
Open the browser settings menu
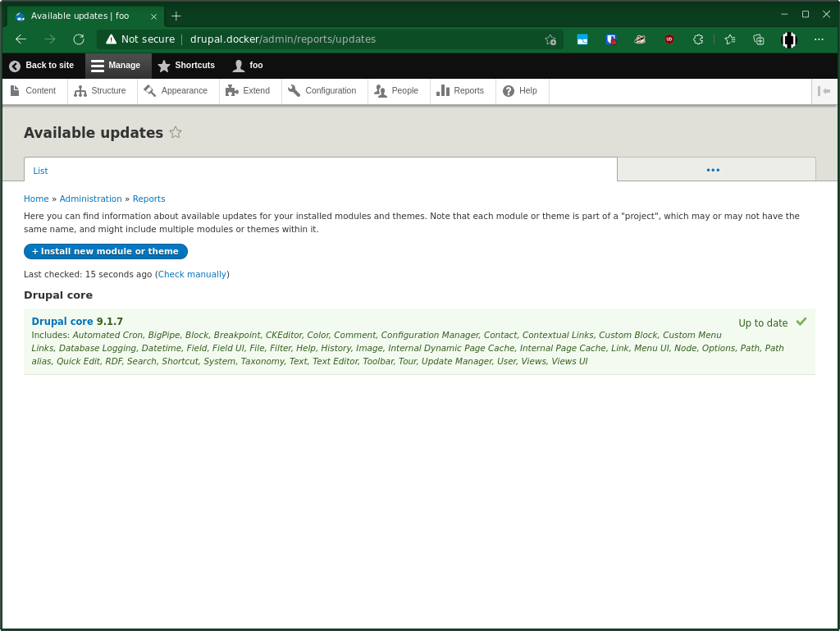point(819,39)
